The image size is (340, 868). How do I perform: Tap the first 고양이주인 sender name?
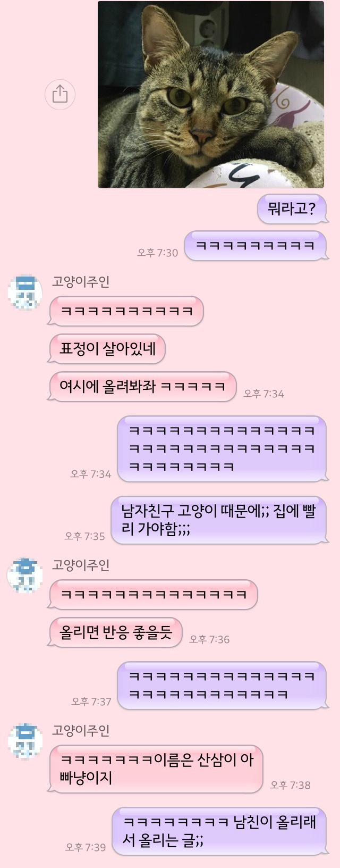tap(81, 281)
